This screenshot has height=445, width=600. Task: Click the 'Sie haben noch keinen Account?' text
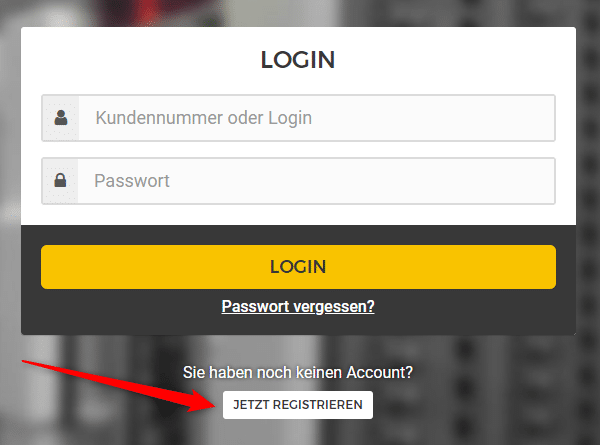click(x=298, y=372)
